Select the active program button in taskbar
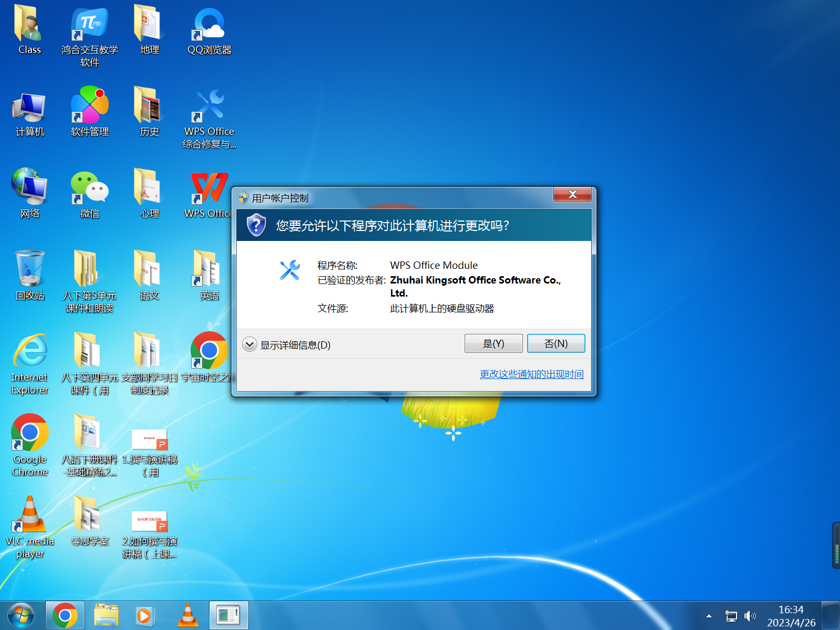 point(229,615)
